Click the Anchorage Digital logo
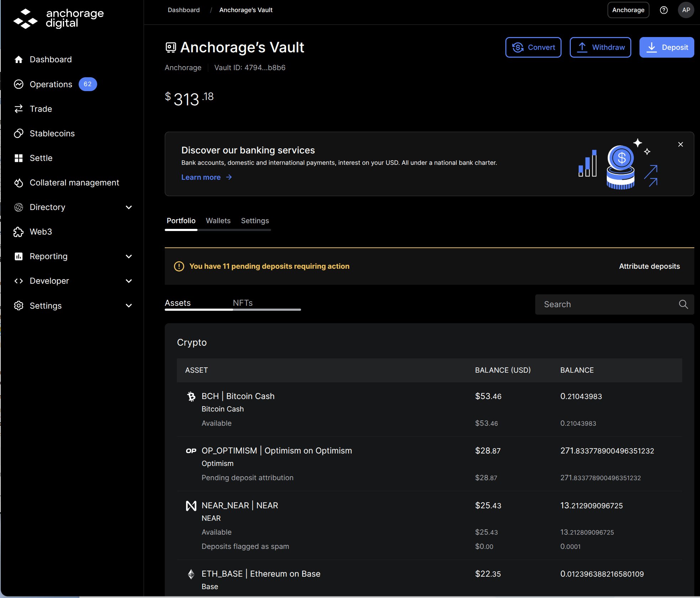The image size is (700, 598). pos(58,19)
